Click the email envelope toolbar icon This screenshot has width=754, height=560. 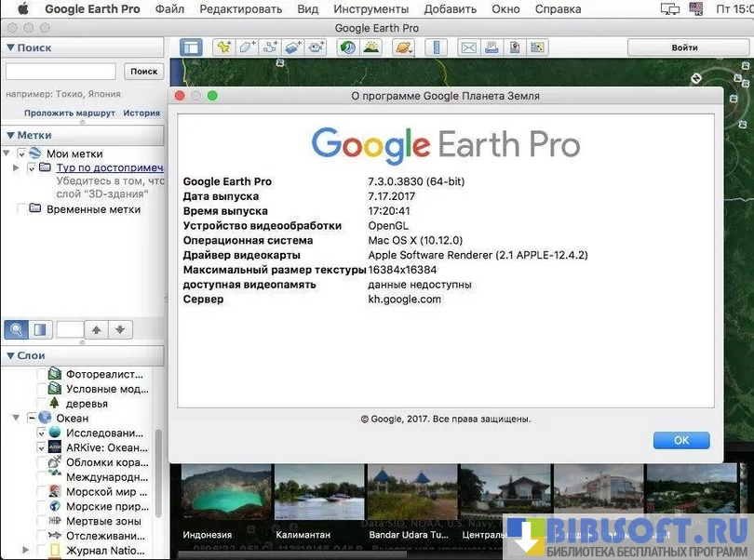(x=468, y=47)
